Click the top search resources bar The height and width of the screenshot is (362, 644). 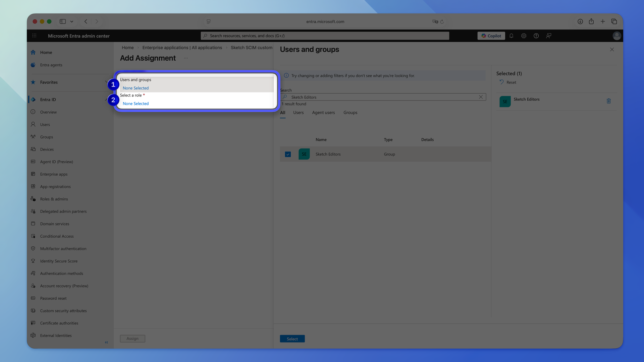[x=325, y=36]
